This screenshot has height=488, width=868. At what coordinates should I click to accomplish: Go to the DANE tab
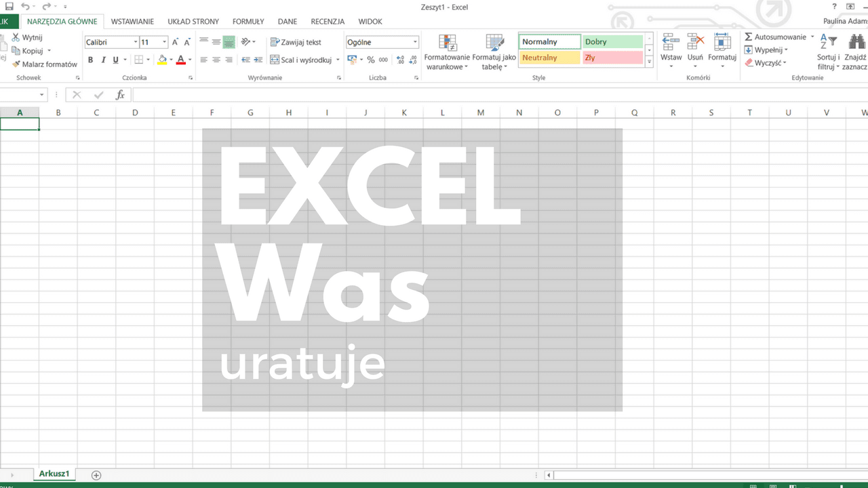point(288,22)
